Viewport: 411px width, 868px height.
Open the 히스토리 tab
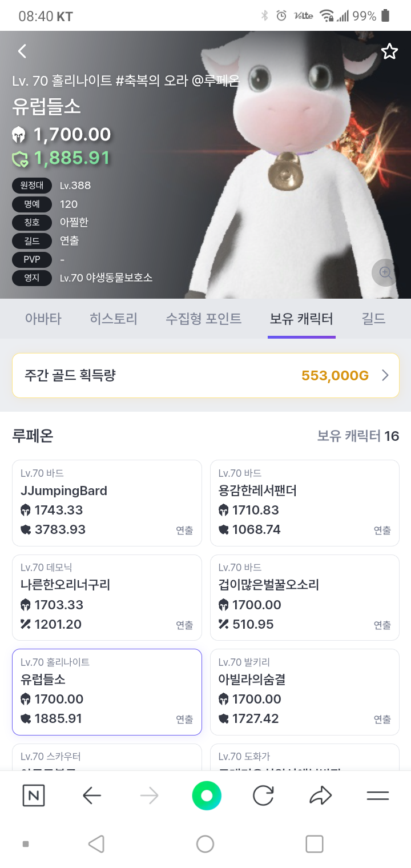(x=114, y=319)
